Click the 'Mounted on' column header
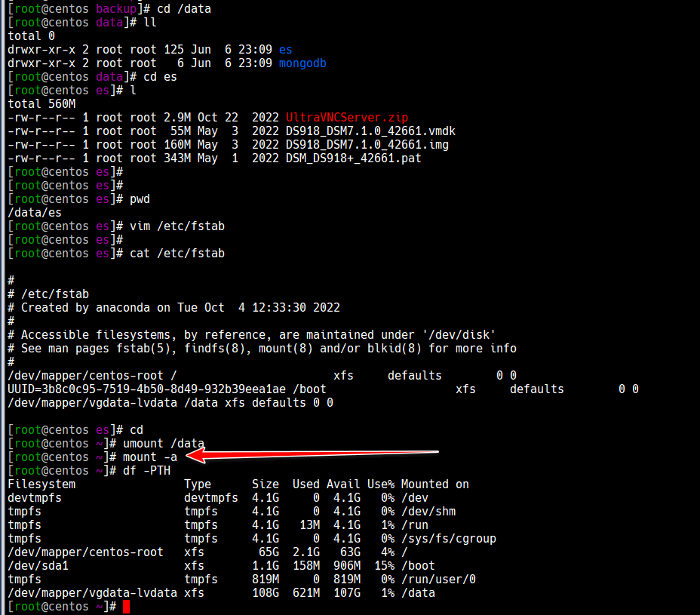 click(434, 484)
